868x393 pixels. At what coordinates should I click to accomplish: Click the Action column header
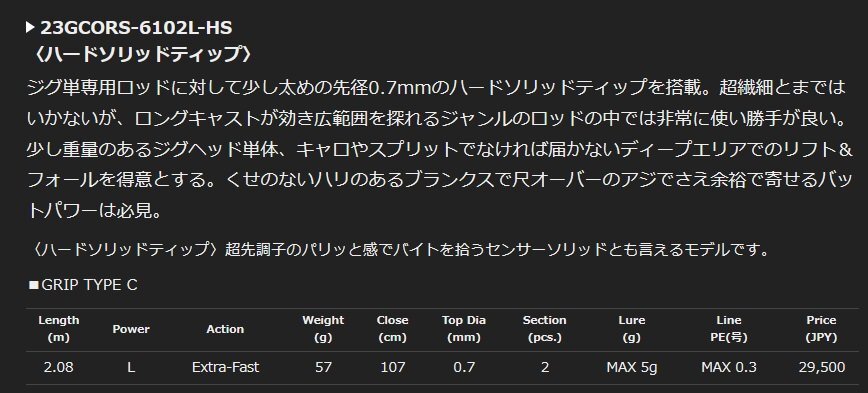click(x=225, y=329)
